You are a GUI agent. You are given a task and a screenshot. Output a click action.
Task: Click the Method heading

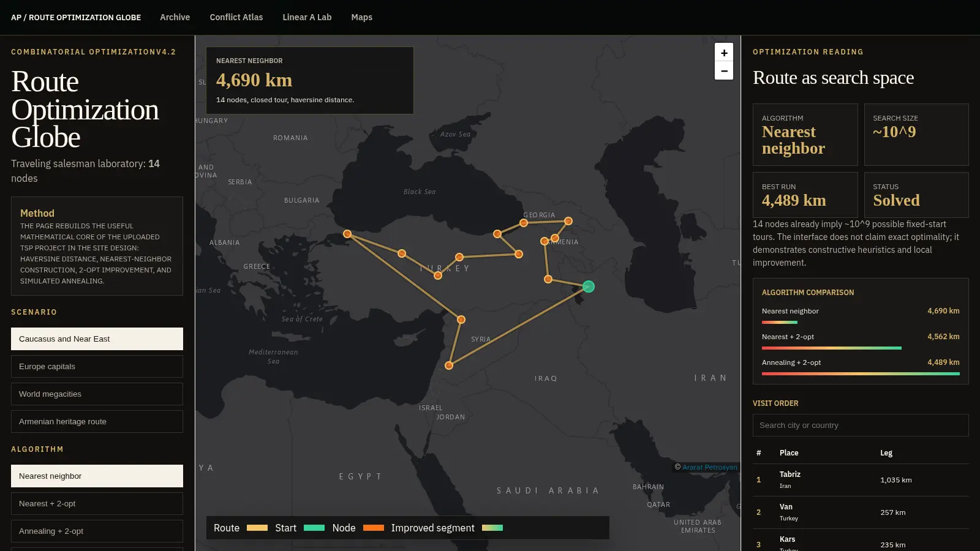pyautogui.click(x=37, y=213)
